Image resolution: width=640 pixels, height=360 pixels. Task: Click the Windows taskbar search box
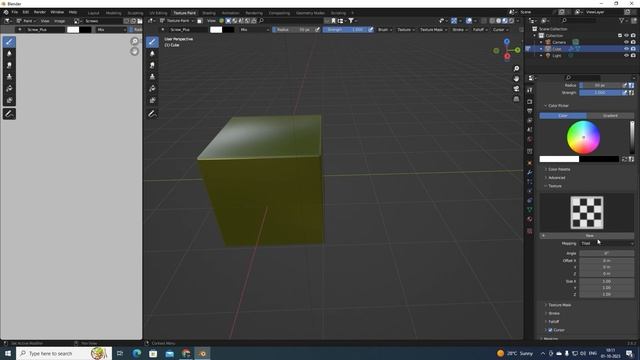[x=64, y=353]
